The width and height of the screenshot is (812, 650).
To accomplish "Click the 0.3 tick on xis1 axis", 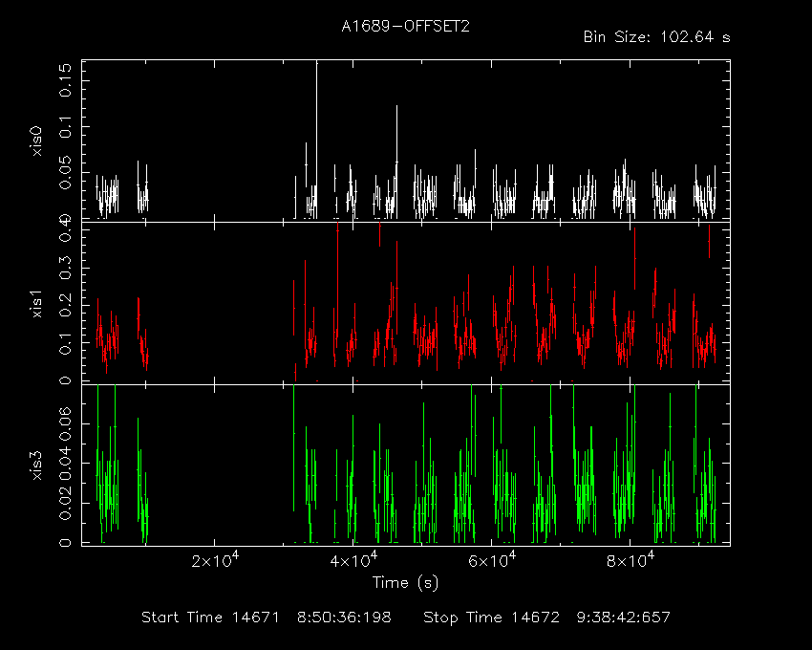I will point(66,268).
